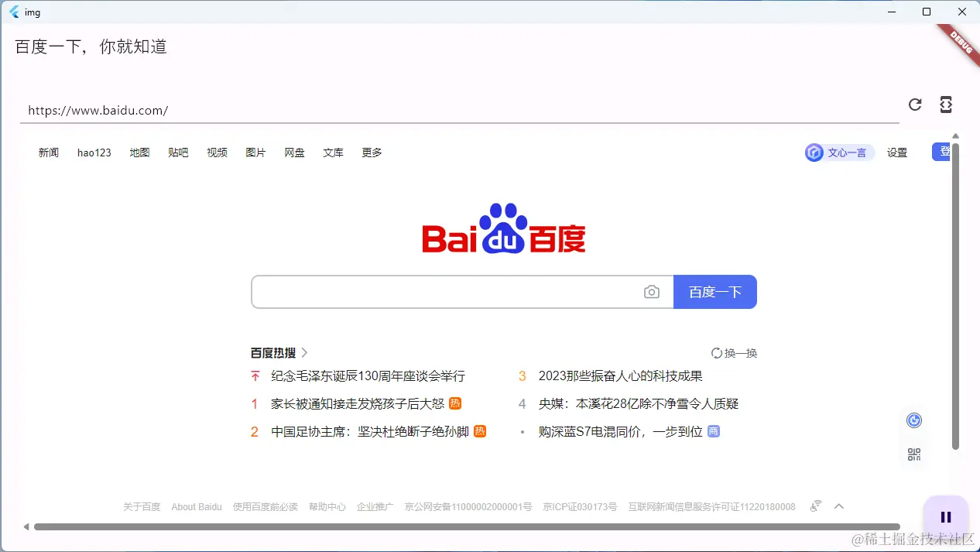This screenshot has height=552, width=980.
Task: Click the accessibility icon in the footer
Action: tap(815, 506)
